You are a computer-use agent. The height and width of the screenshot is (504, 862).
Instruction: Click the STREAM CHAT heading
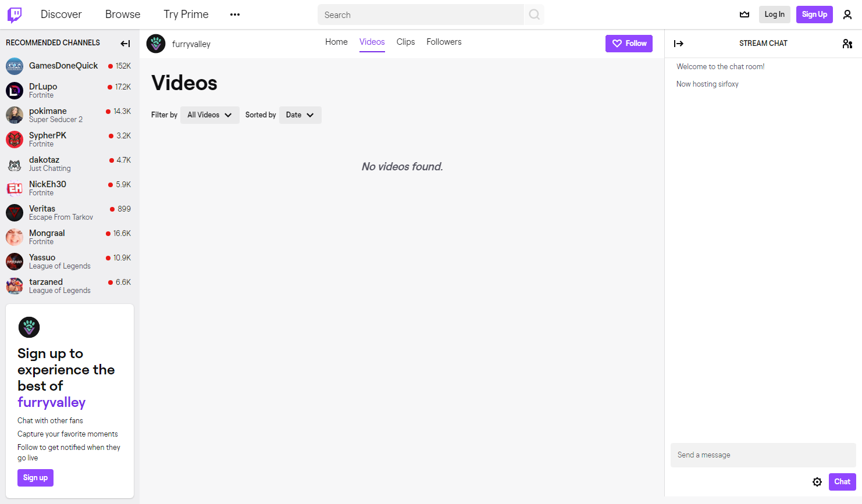pyautogui.click(x=763, y=44)
